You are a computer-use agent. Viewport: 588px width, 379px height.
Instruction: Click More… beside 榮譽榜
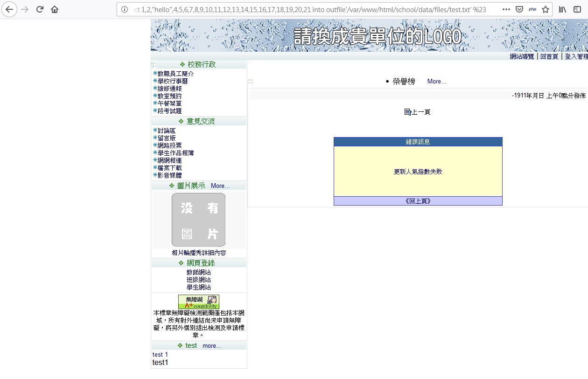pyautogui.click(x=437, y=82)
